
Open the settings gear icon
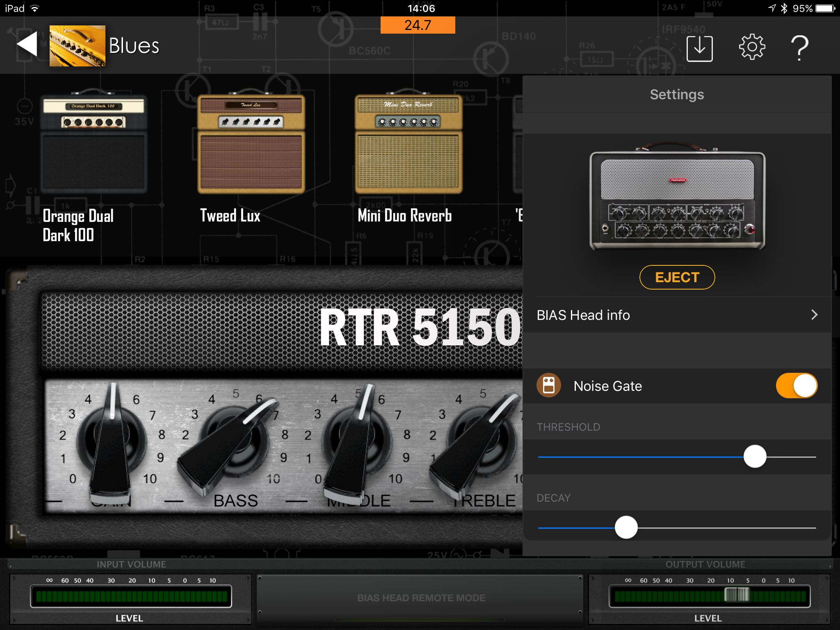point(751,48)
